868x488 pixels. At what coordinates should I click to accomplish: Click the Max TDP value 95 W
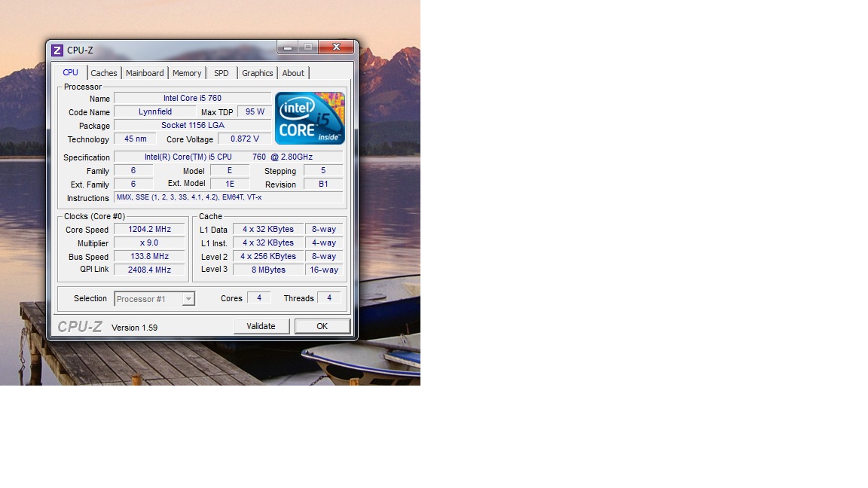click(255, 111)
